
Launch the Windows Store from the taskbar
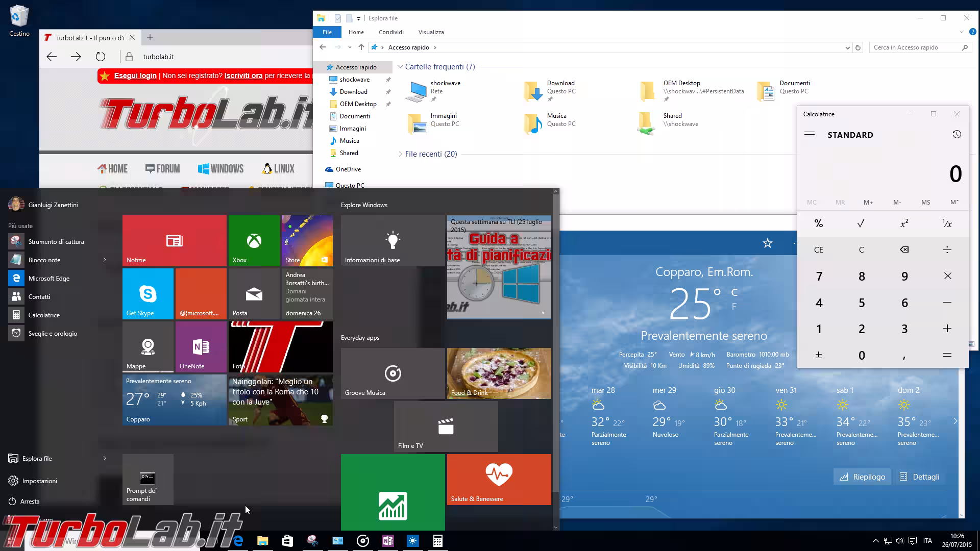(x=287, y=541)
